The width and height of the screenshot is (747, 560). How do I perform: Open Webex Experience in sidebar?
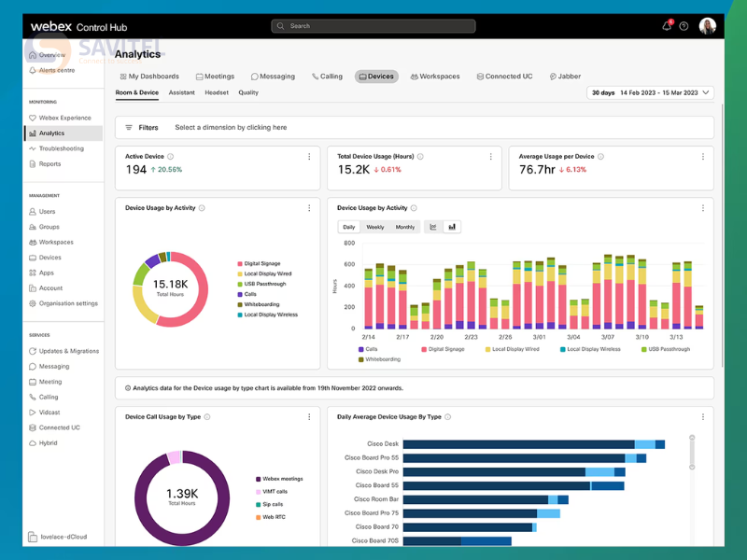click(60, 118)
